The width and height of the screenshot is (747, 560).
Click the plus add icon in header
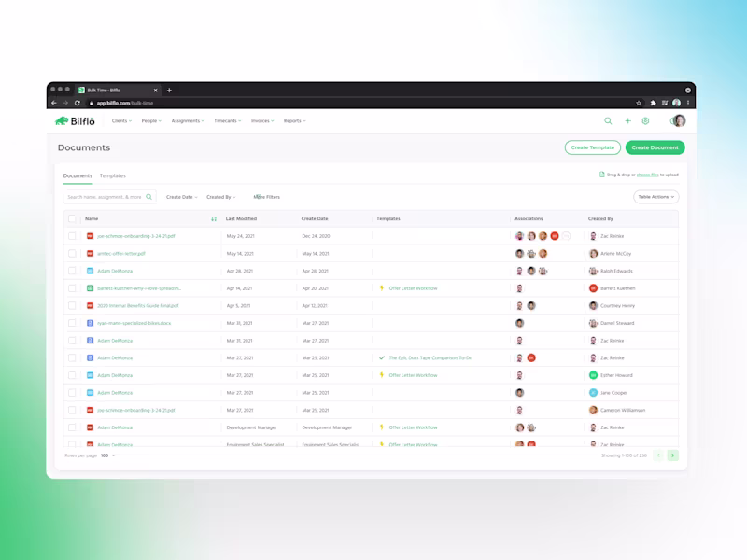pyautogui.click(x=627, y=121)
